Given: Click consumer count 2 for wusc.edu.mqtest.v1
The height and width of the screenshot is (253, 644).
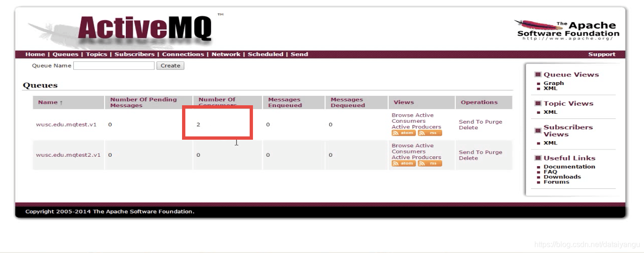Looking at the screenshot, I should (199, 125).
